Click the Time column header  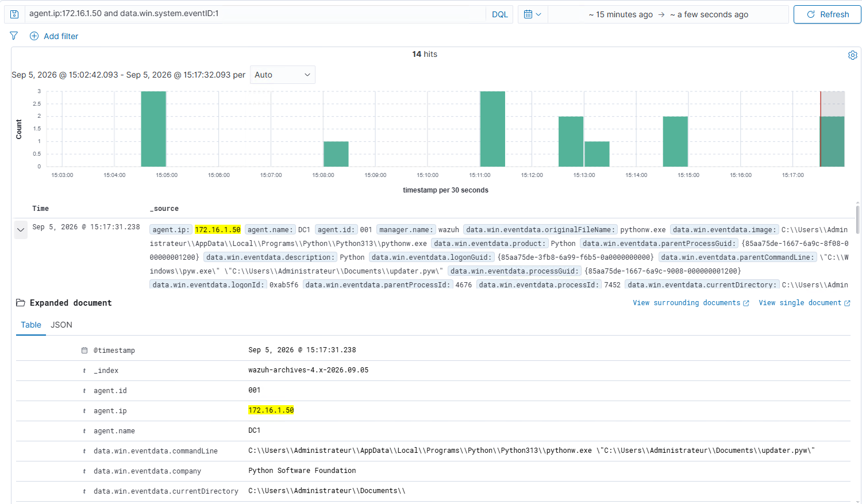tap(40, 209)
